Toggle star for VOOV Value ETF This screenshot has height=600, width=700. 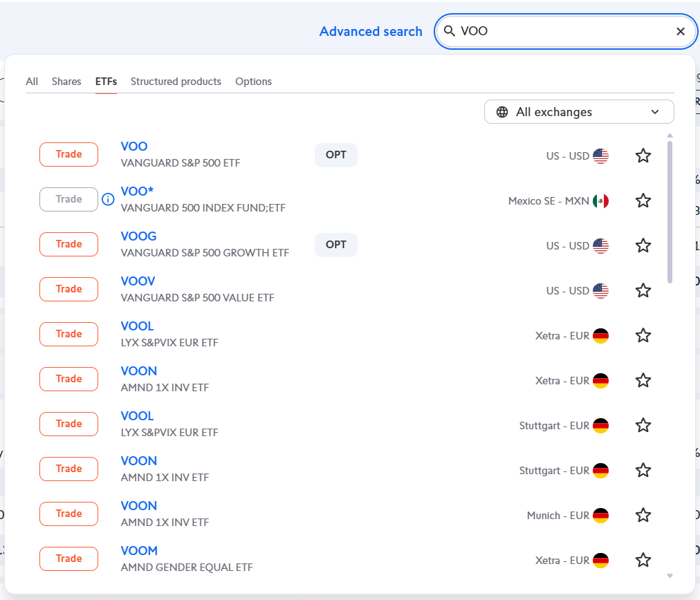(x=643, y=290)
